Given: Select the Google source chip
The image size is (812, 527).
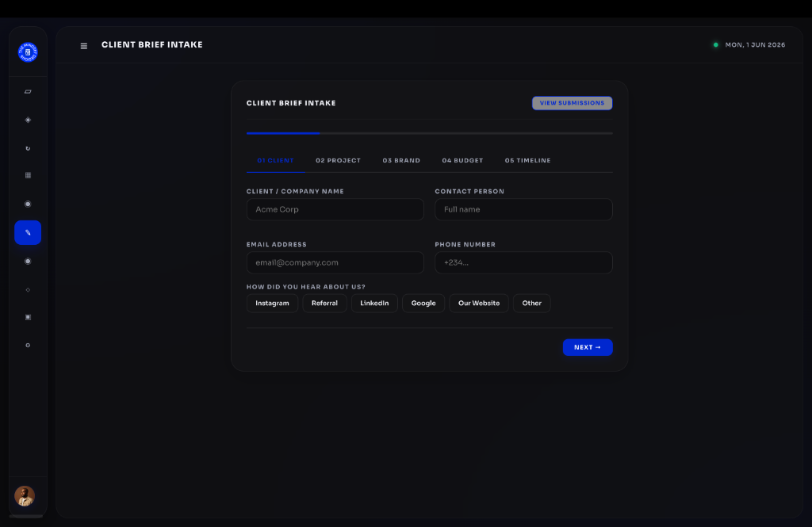Looking at the screenshot, I should click(423, 304).
